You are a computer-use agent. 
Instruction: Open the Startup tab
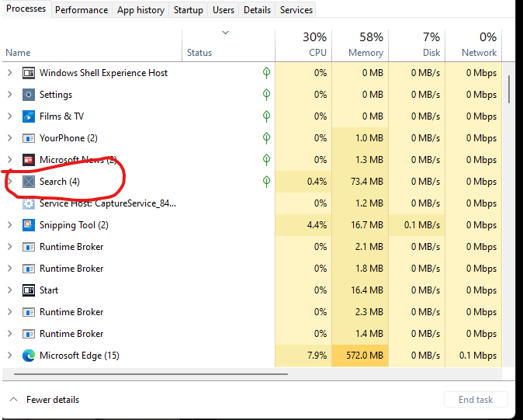click(x=189, y=10)
